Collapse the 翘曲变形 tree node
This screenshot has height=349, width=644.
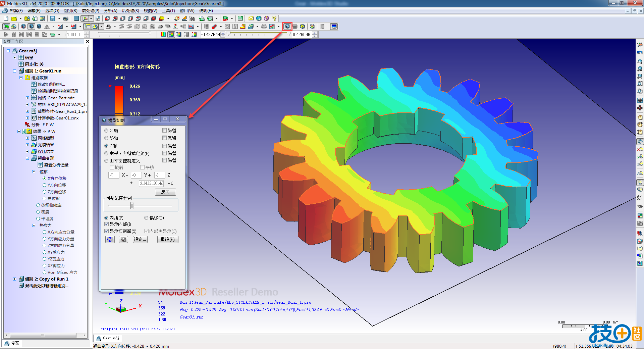pos(27,158)
